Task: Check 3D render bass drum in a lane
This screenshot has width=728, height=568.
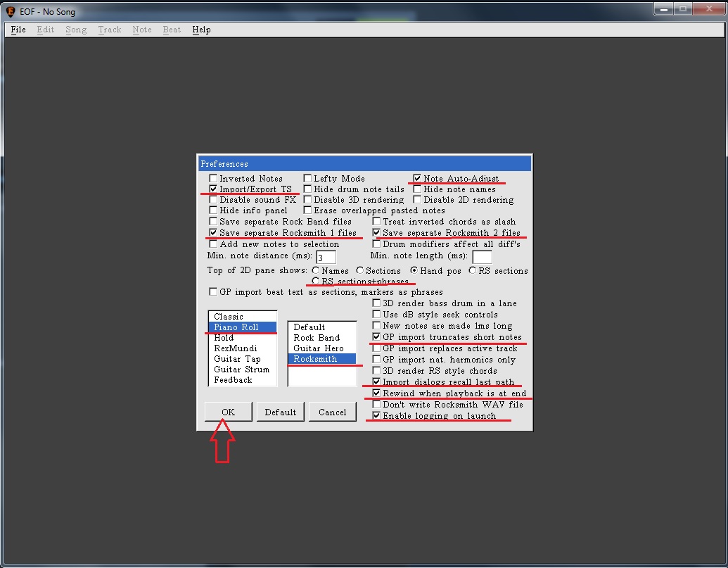Action: tap(376, 303)
